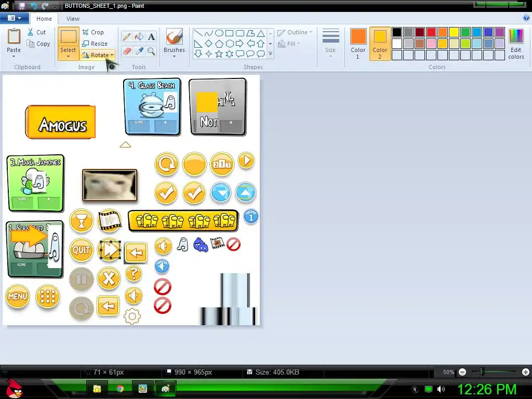Select the Magnifier tool
Image resolution: width=532 pixels, height=399 pixels.
(151, 51)
